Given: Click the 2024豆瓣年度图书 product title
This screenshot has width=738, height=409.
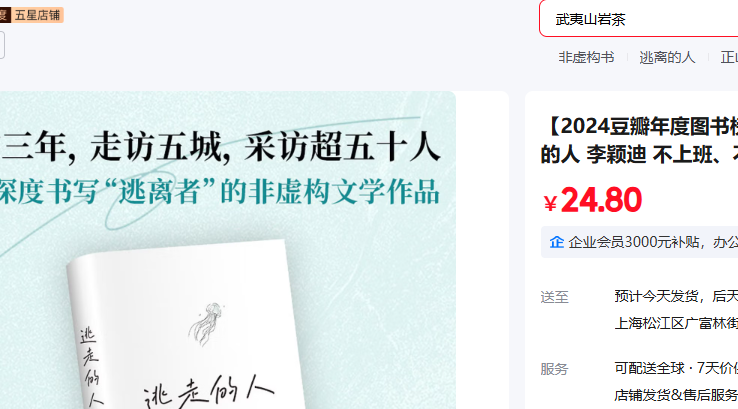Looking at the screenshot, I should (x=639, y=140).
